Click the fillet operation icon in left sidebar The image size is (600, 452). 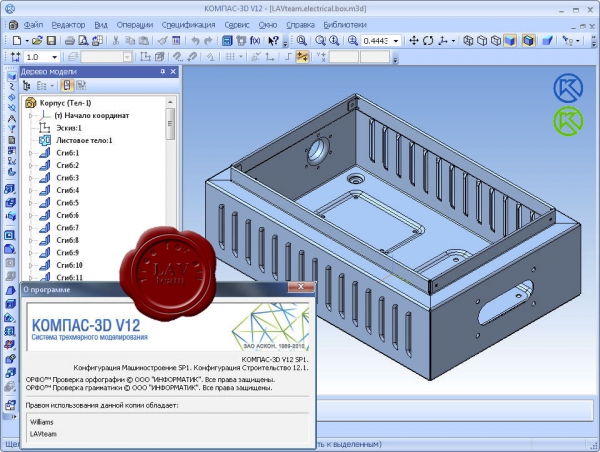[x=10, y=249]
